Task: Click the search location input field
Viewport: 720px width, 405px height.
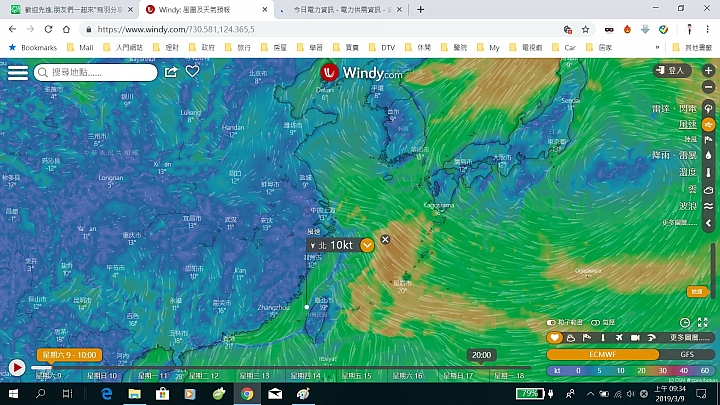Action: 96,73
